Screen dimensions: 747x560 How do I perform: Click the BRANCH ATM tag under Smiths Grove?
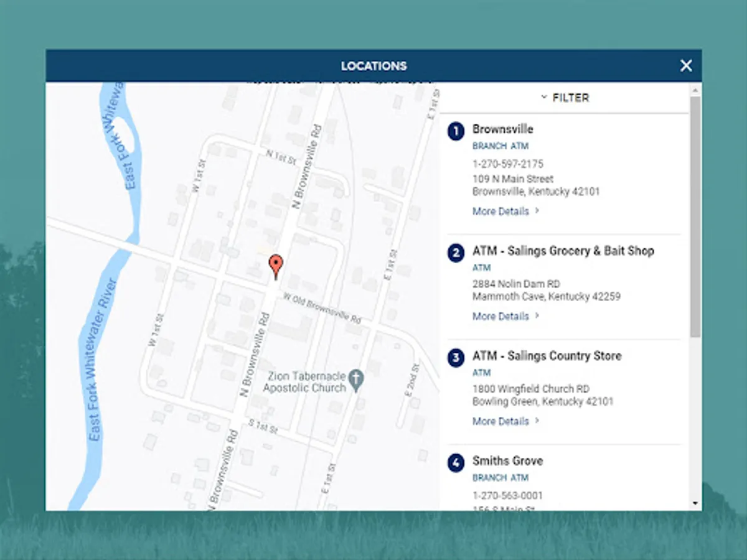click(500, 478)
